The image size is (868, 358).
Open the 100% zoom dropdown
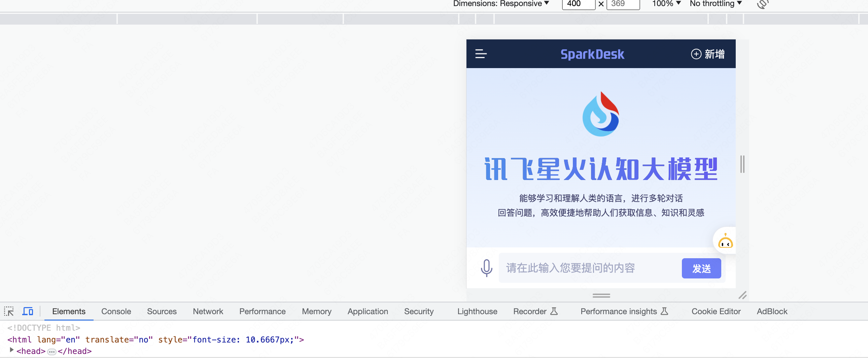pos(666,4)
